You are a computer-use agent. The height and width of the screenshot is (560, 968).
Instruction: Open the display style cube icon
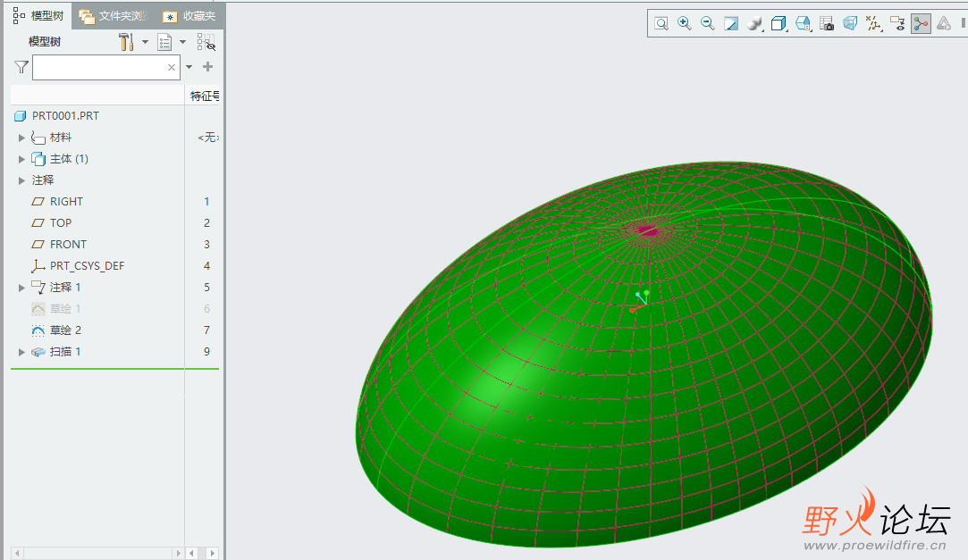(x=779, y=24)
